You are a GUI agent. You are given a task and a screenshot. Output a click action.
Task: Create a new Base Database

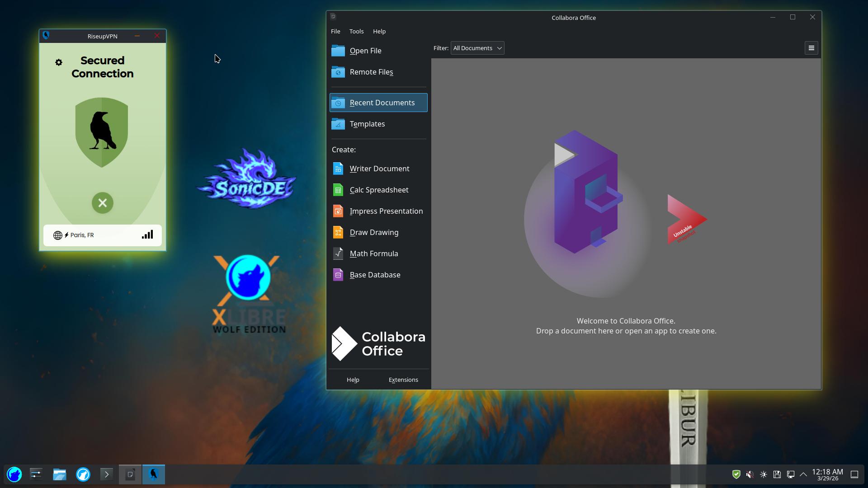pyautogui.click(x=374, y=275)
